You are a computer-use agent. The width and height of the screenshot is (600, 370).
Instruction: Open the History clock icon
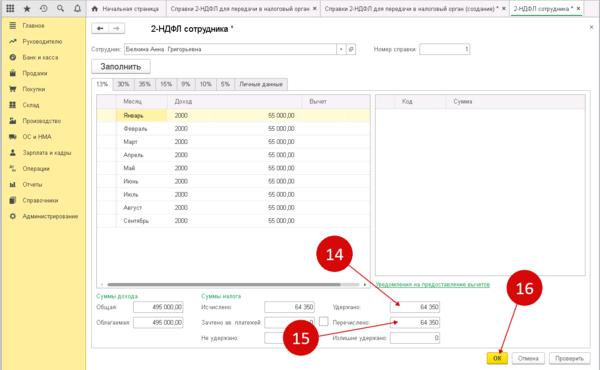tap(44, 8)
